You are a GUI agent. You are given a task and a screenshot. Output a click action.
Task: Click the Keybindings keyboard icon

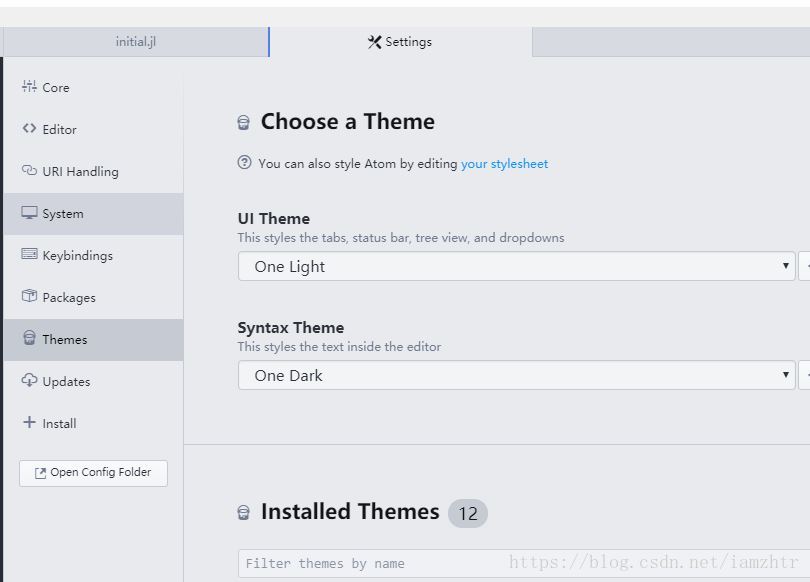point(29,254)
